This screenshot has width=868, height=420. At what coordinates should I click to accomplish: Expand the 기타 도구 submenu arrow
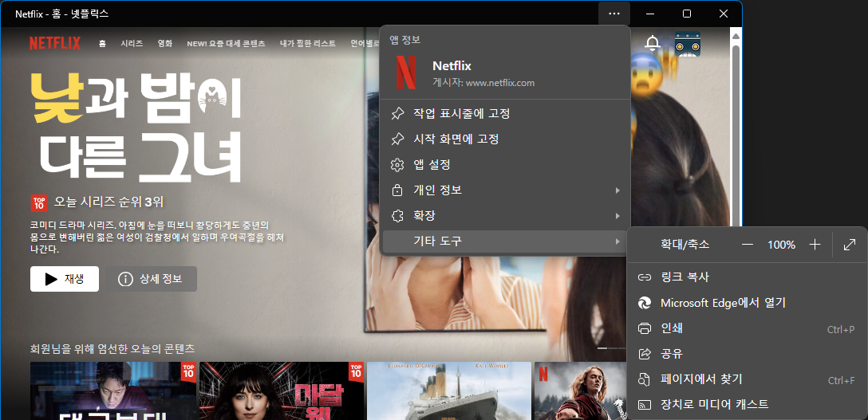pyautogui.click(x=617, y=241)
